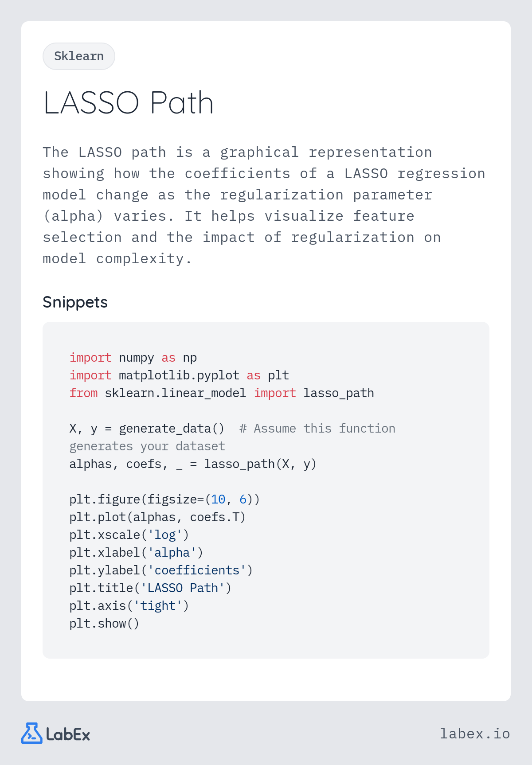
Task: Click the matplotlib.pyplot import line
Action: coord(179,375)
